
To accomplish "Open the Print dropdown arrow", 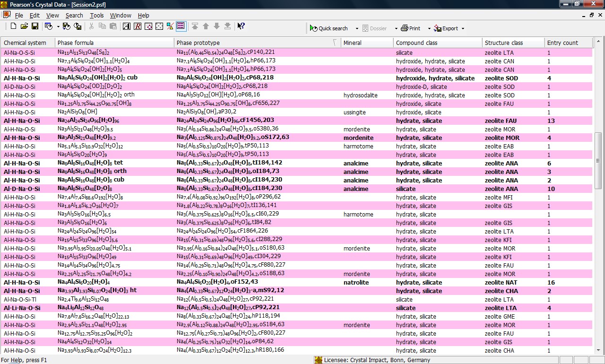I will pos(429,28).
